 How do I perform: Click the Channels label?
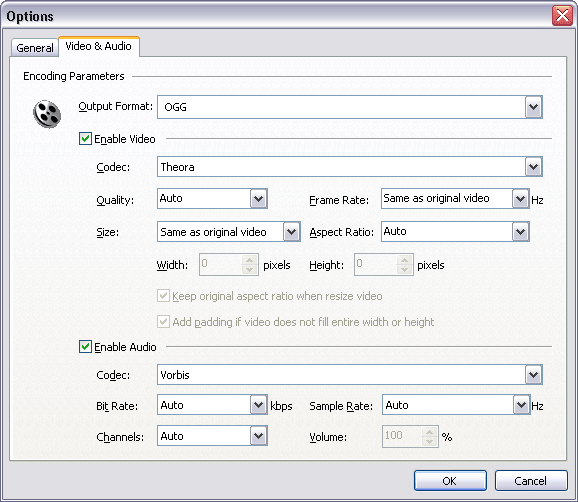[120, 437]
